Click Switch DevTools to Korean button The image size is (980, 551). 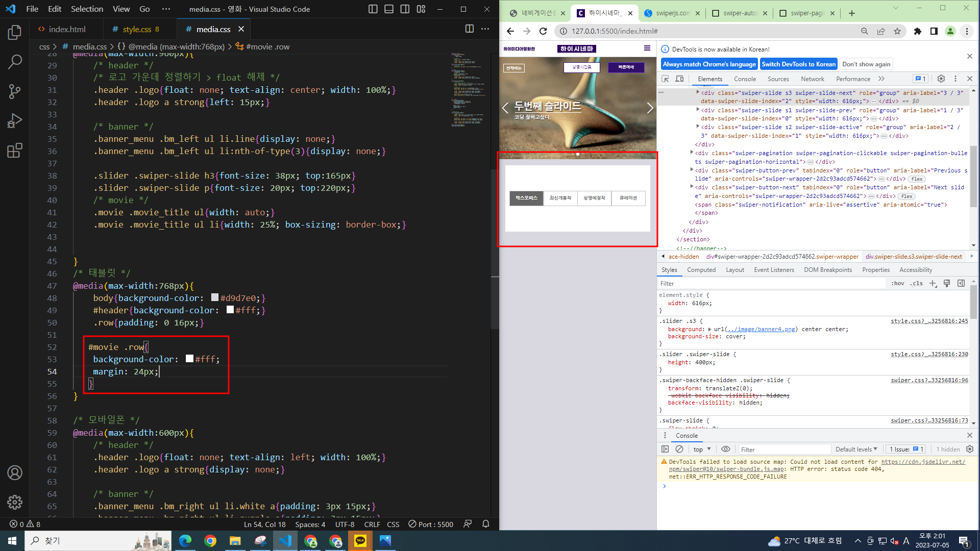click(798, 64)
